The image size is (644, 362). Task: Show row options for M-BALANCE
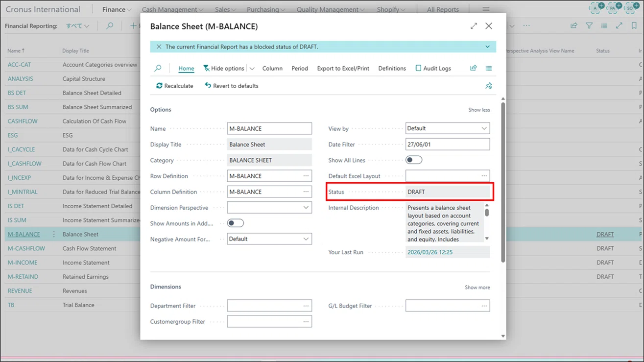point(54,234)
